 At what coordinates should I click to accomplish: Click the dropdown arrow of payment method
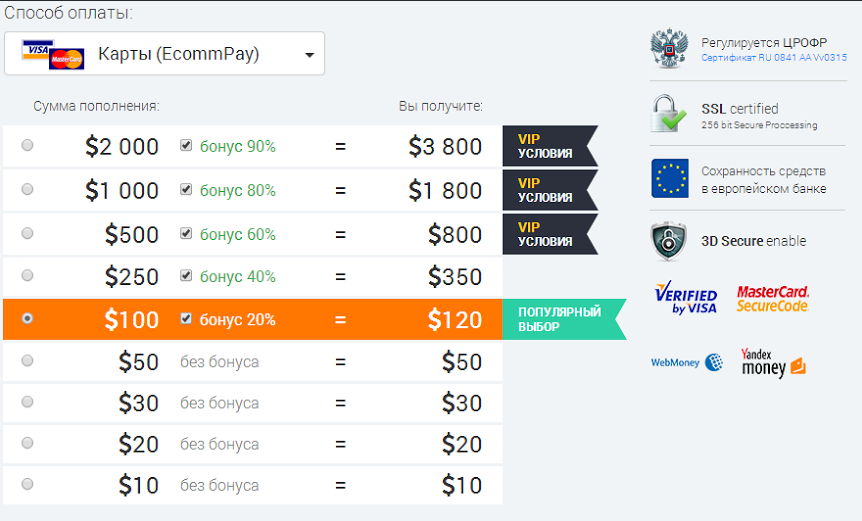point(310,55)
